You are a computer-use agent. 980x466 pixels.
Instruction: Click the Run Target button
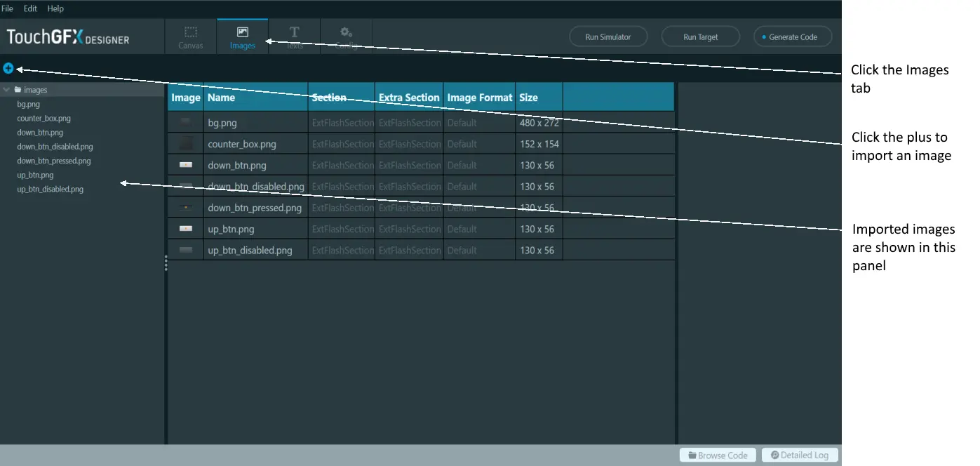[x=701, y=37]
